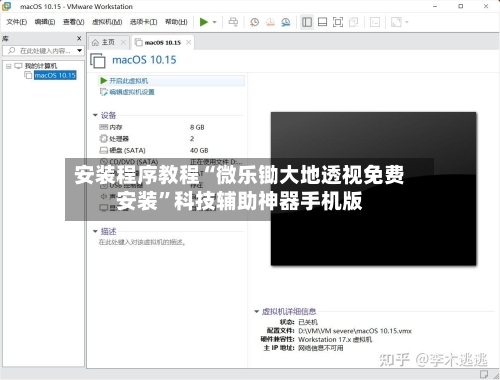
Task: Click the take snapshot clock icon
Action: pos(254,22)
